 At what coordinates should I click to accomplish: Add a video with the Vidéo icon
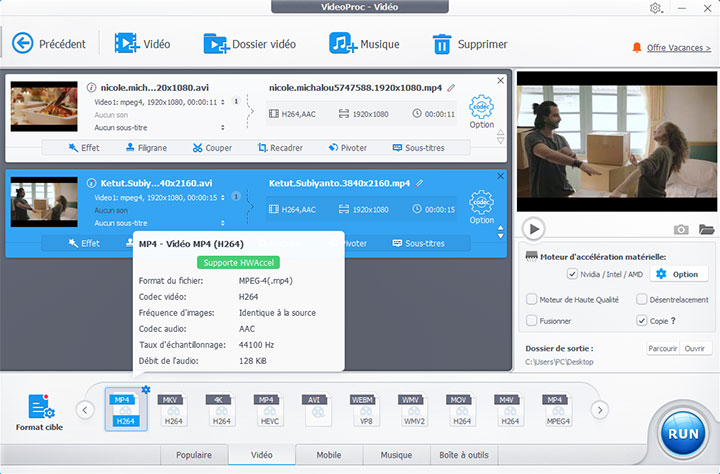tap(127, 44)
